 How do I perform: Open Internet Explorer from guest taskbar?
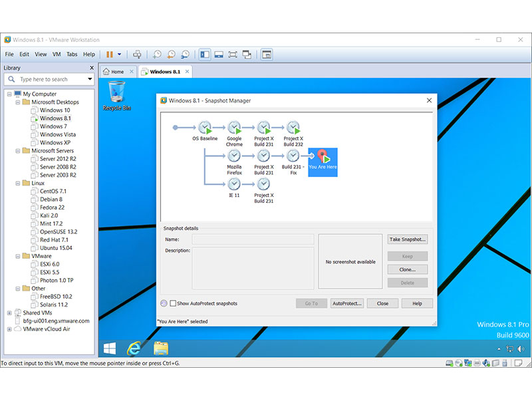pos(134,348)
